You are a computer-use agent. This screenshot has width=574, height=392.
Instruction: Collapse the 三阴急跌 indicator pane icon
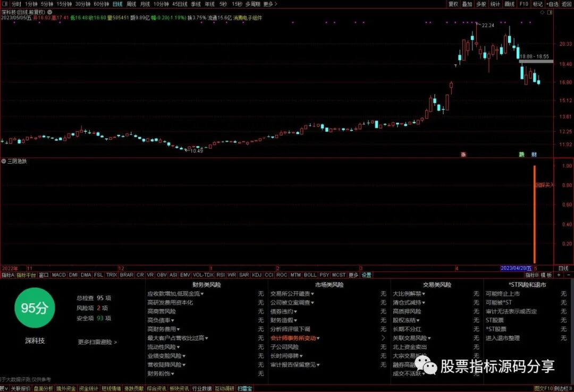pyautogui.click(x=4, y=161)
